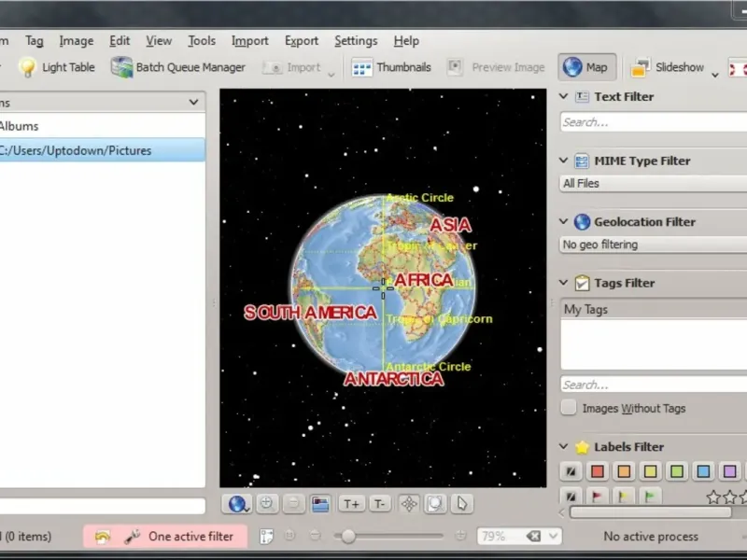
Task: Open the zoom percentage dropdown
Action: [x=554, y=536]
